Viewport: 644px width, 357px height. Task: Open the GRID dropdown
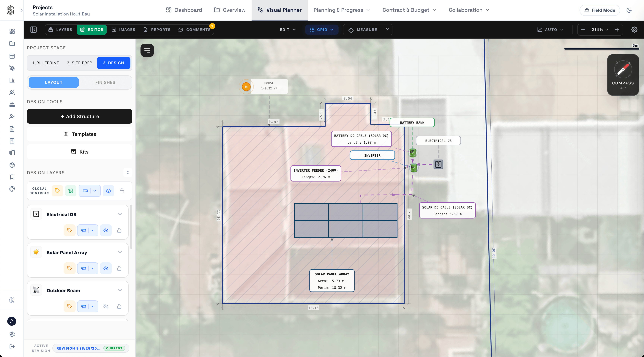coord(322,29)
